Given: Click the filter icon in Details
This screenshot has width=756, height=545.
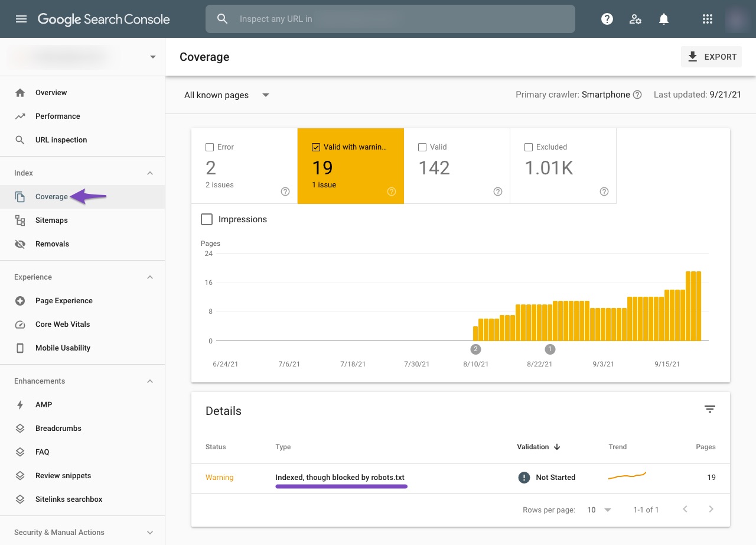Looking at the screenshot, I should coord(710,409).
